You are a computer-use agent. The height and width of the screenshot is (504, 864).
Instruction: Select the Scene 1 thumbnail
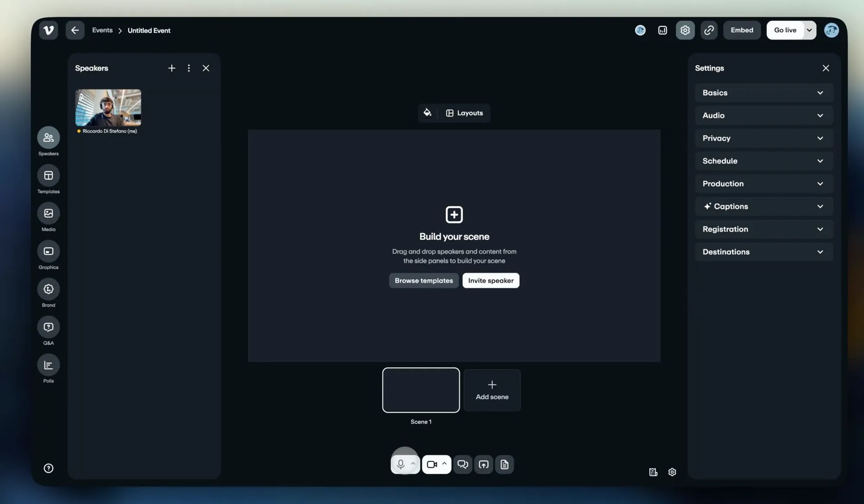click(421, 390)
